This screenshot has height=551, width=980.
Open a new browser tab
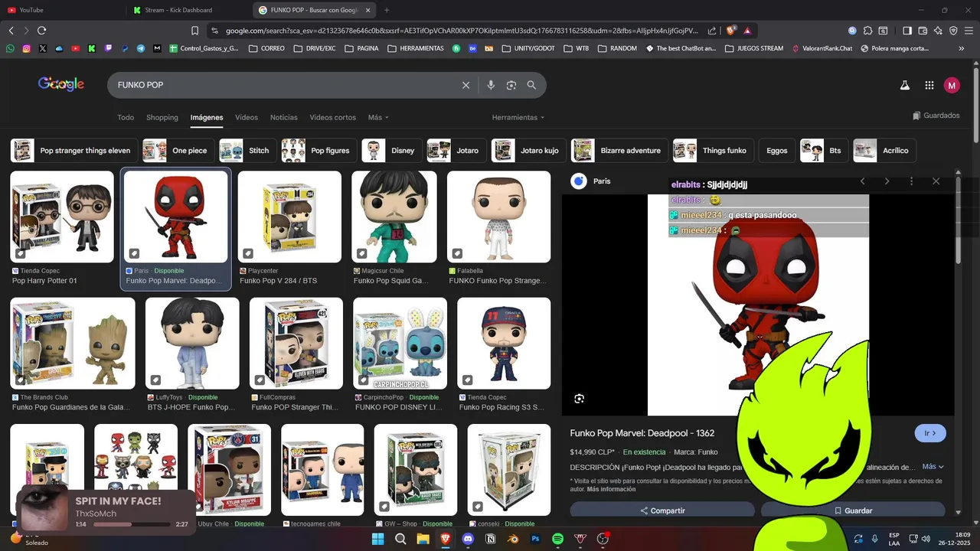[x=387, y=10]
